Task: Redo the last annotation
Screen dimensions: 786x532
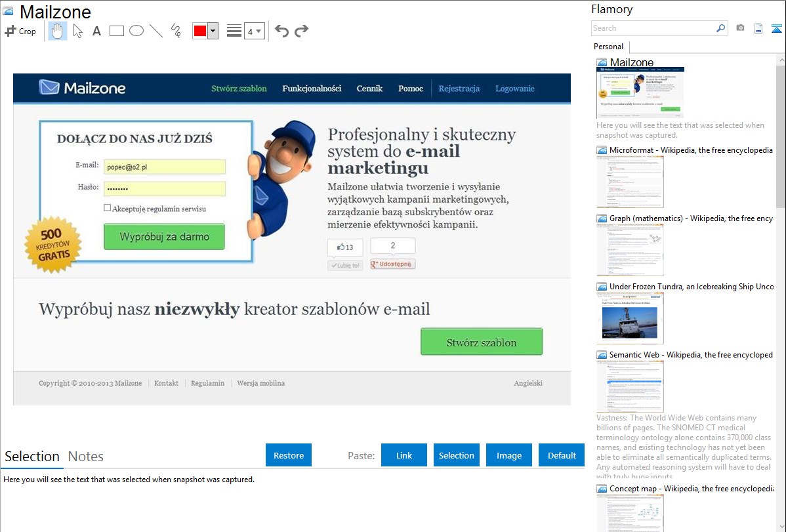Action: coord(301,31)
